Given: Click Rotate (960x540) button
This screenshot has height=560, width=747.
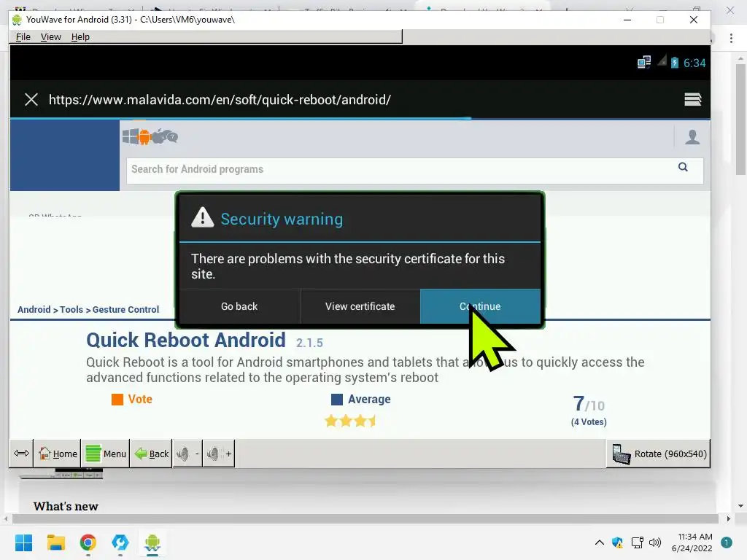Looking at the screenshot, I should 659,454.
